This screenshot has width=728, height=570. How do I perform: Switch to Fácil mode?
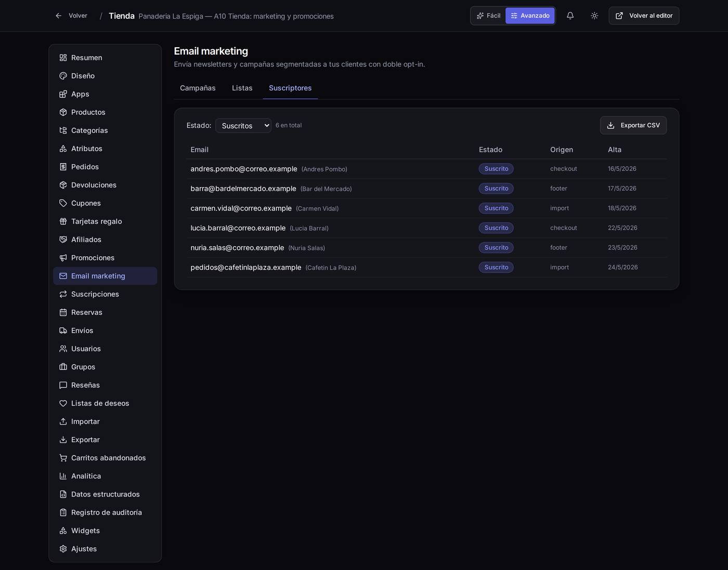[488, 16]
